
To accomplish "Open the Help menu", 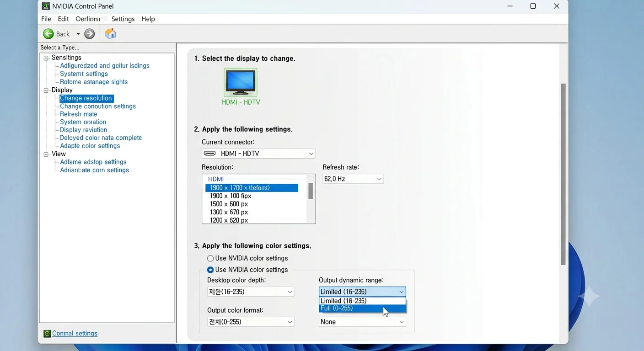I will click(x=148, y=19).
